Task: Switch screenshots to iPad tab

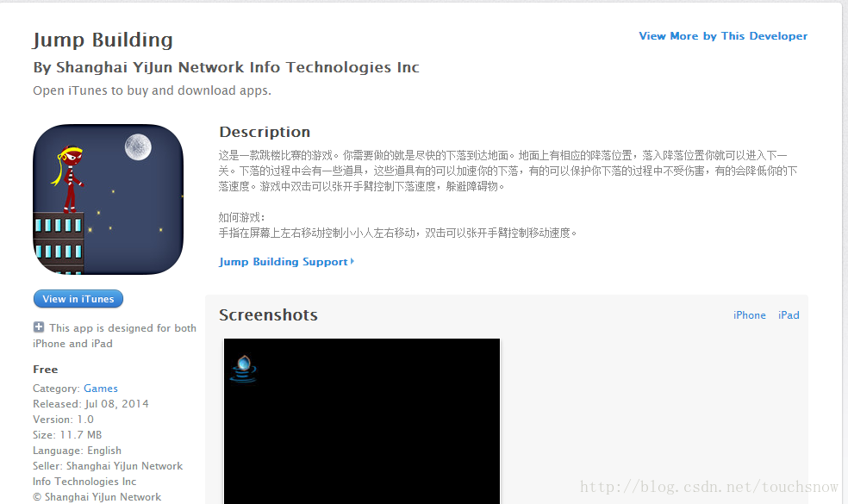Action: click(x=789, y=315)
